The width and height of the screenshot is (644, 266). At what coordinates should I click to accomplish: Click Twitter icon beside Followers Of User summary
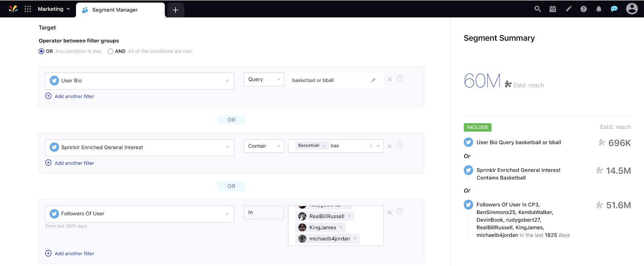(x=469, y=205)
